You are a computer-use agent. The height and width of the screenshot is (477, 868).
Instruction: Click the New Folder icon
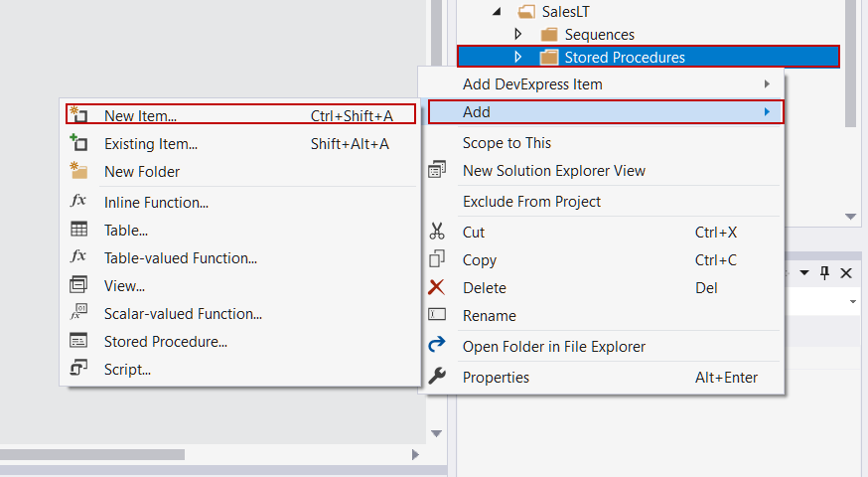pos(79,171)
